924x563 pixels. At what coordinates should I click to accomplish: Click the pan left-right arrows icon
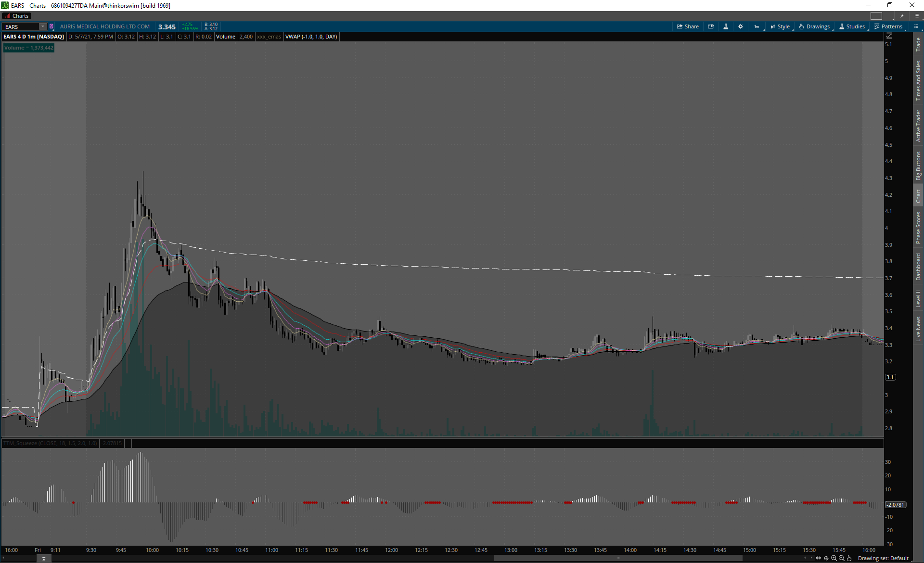tap(819, 558)
